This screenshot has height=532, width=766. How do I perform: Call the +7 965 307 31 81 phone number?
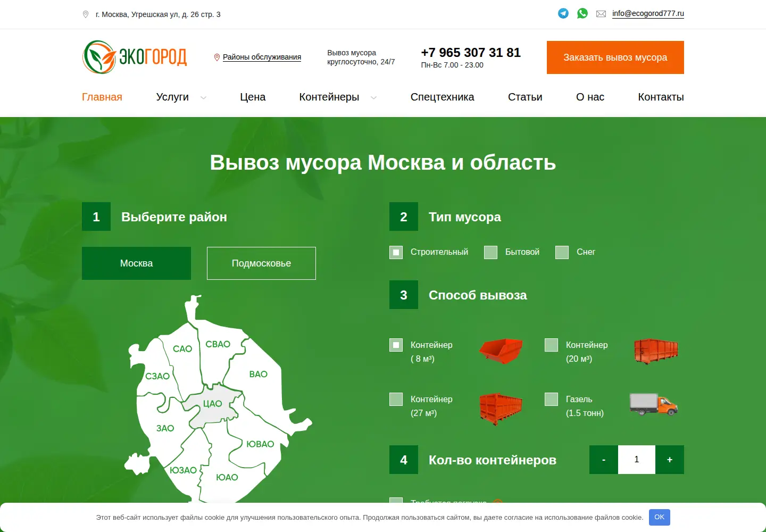(x=471, y=53)
